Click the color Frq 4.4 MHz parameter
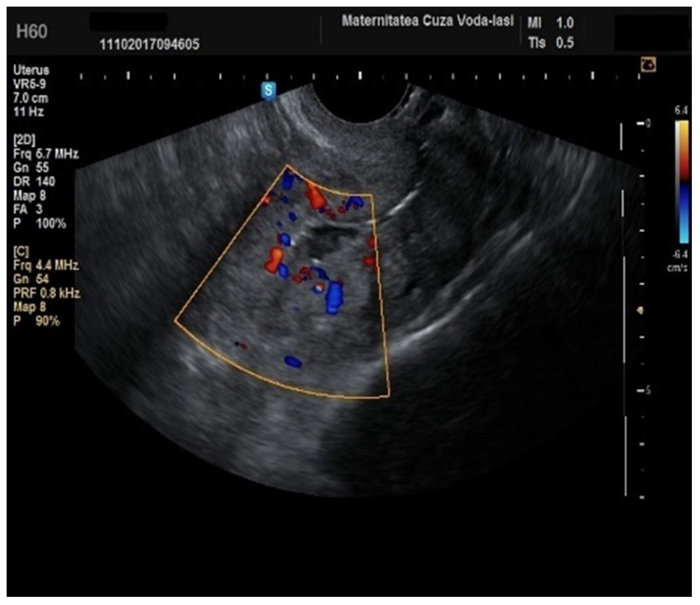 pyautogui.click(x=46, y=265)
